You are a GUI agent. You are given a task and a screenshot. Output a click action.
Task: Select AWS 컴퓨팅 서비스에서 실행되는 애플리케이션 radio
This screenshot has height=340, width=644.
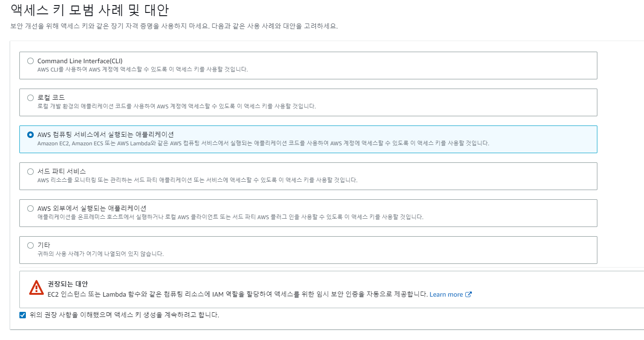point(30,135)
